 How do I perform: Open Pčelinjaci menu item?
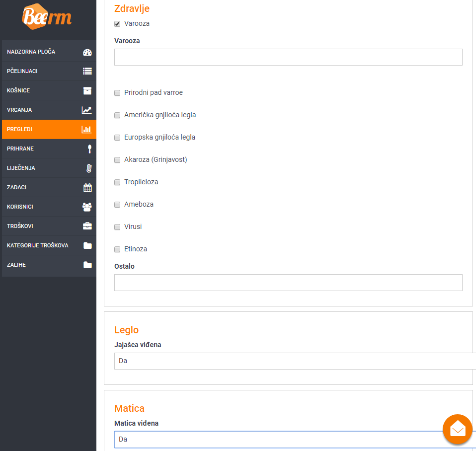click(x=49, y=72)
